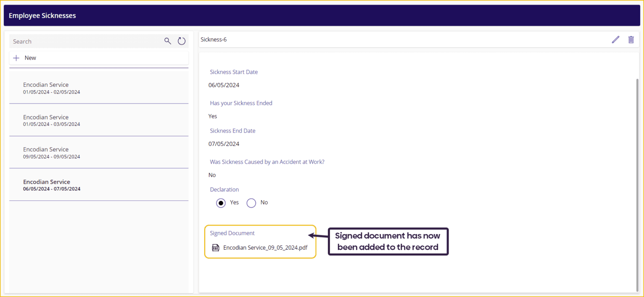
Task: Select the Encodian Service 01/05/2024 - 03/05/2024 record
Action: 99,120
